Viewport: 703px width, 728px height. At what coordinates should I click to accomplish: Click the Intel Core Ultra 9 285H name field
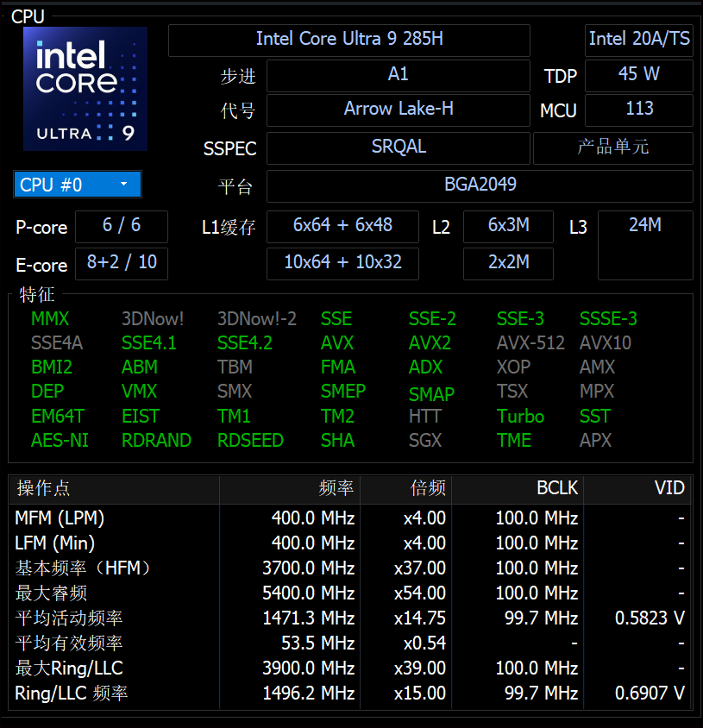tap(348, 40)
